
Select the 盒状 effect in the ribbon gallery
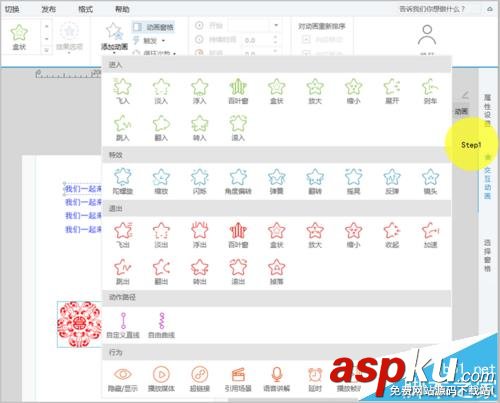tap(19, 37)
